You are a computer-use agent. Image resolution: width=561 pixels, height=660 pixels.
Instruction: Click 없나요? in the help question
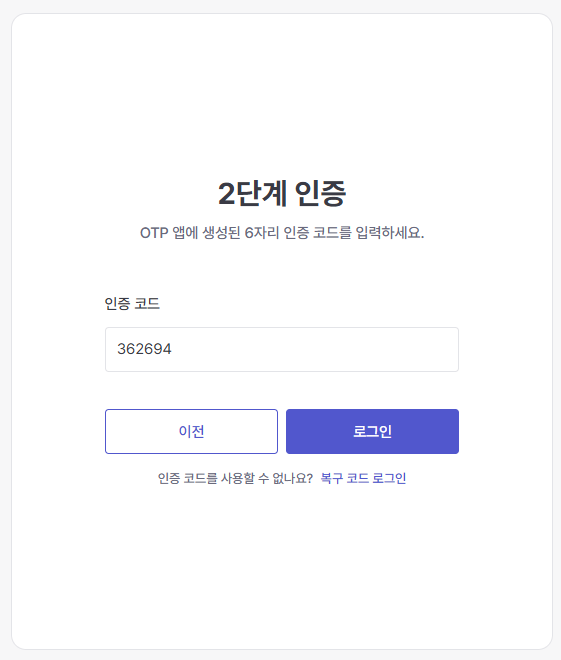292,478
